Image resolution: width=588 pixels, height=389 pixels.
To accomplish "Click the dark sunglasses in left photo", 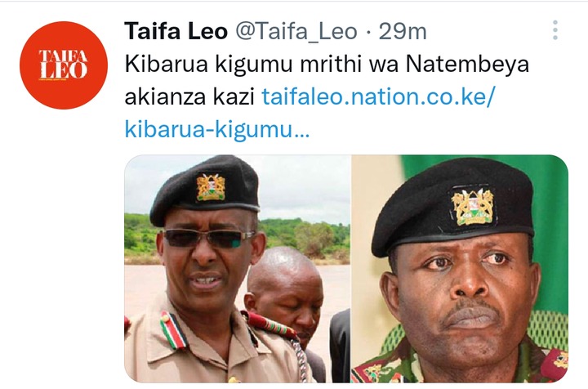I will coord(207,238).
